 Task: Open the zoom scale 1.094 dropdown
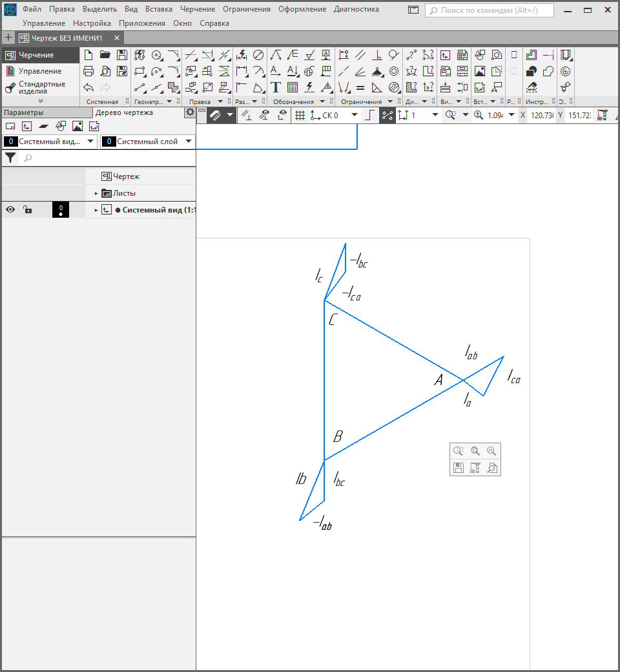coord(512,115)
